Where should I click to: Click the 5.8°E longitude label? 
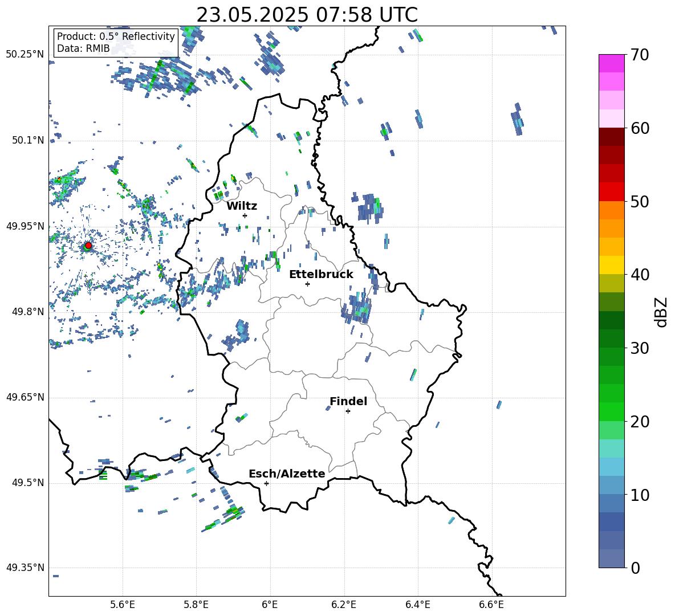[196, 605]
